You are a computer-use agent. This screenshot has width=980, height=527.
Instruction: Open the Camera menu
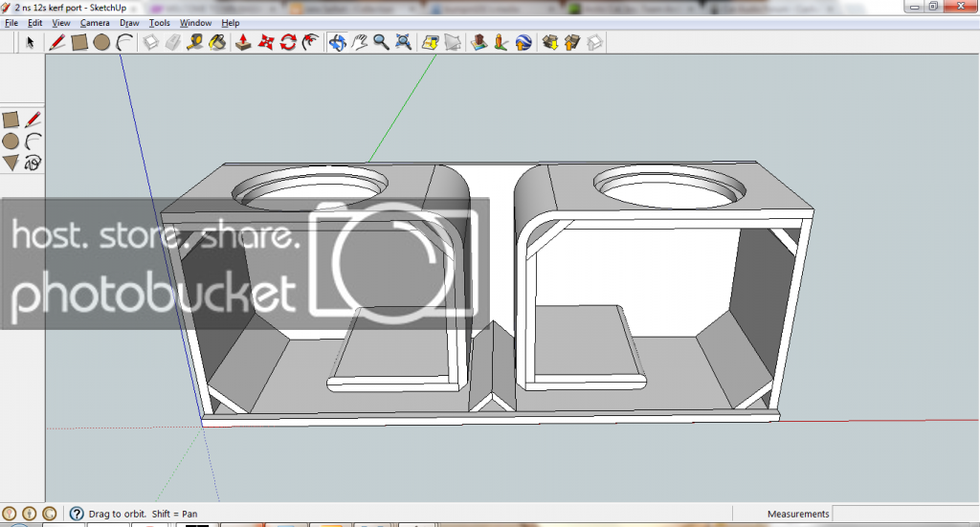click(95, 23)
